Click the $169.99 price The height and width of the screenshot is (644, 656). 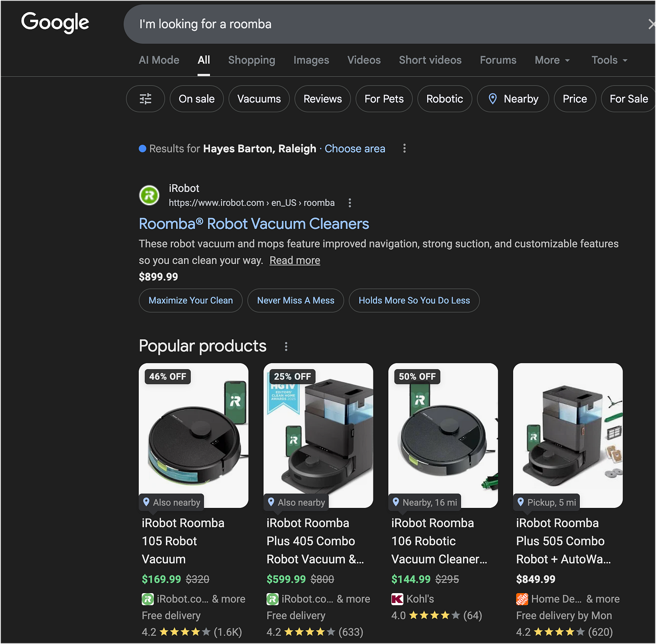[x=161, y=579]
